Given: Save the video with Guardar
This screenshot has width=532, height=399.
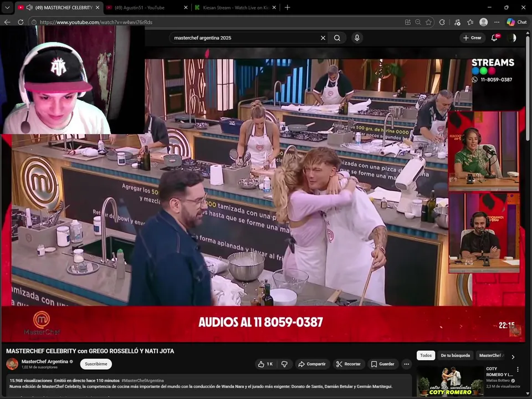Looking at the screenshot, I should point(383,364).
